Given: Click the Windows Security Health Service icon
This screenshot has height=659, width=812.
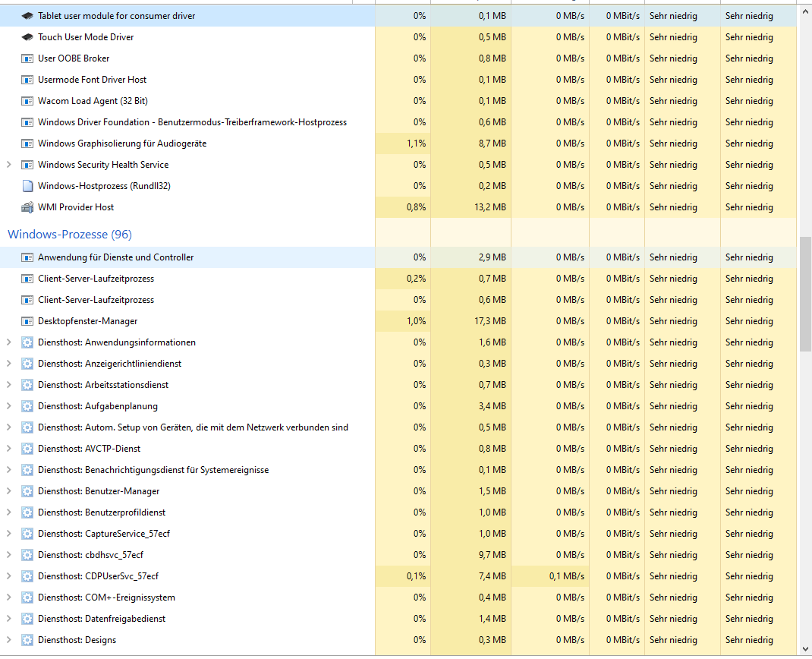Looking at the screenshot, I should click(x=27, y=165).
